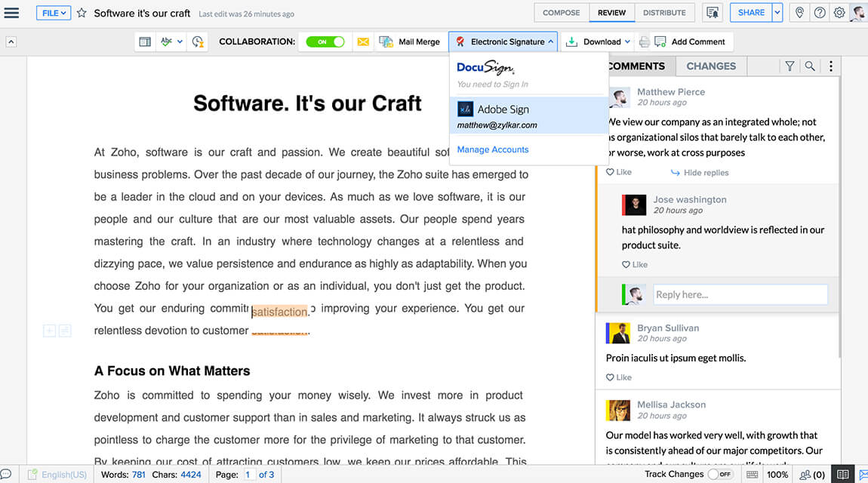Star the document next to its title
868x483 pixels.
pyautogui.click(x=80, y=12)
